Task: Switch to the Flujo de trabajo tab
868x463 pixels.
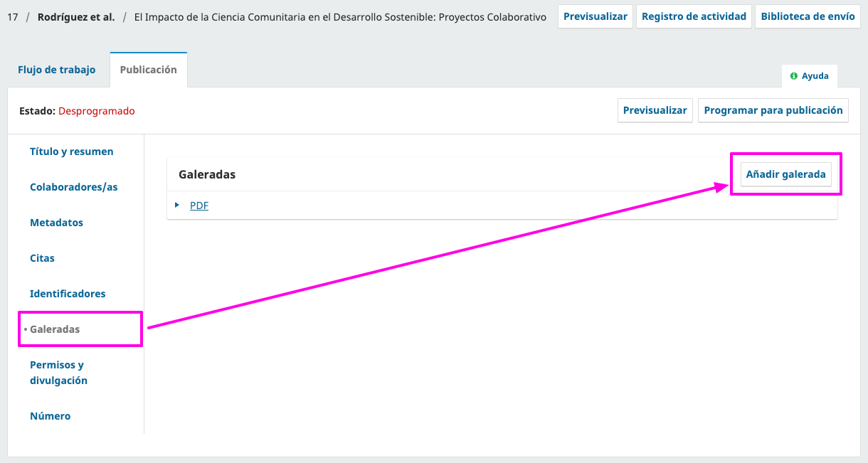Action: pyautogui.click(x=57, y=70)
